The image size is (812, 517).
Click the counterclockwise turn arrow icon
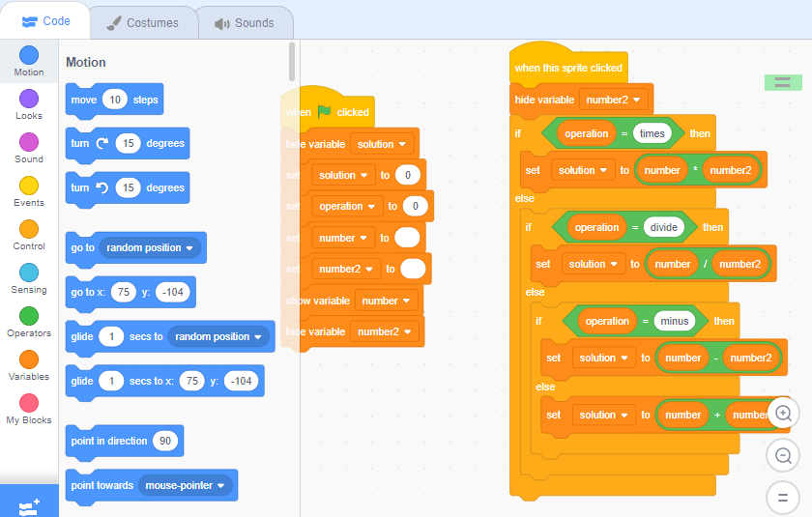tap(102, 187)
